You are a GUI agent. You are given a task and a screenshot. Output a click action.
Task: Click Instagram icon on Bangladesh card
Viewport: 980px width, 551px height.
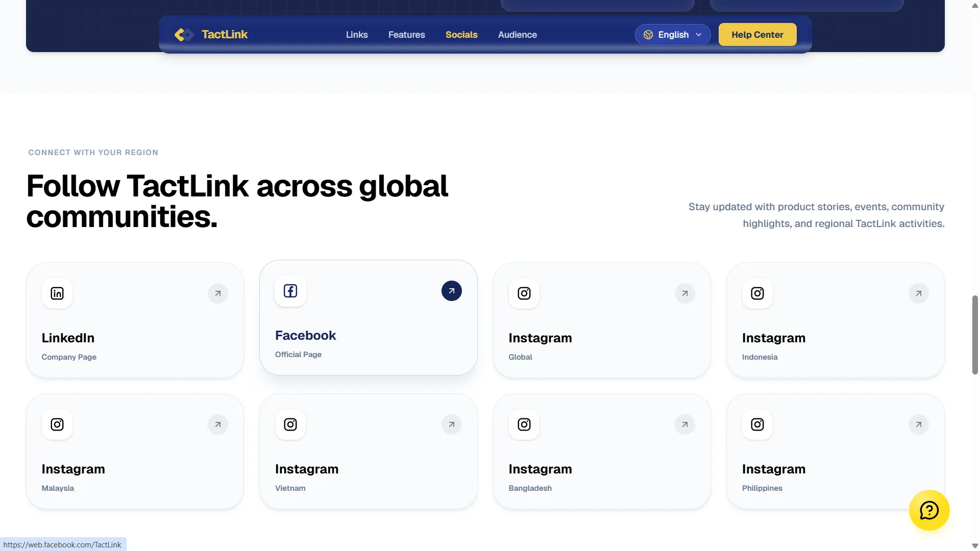click(x=524, y=424)
